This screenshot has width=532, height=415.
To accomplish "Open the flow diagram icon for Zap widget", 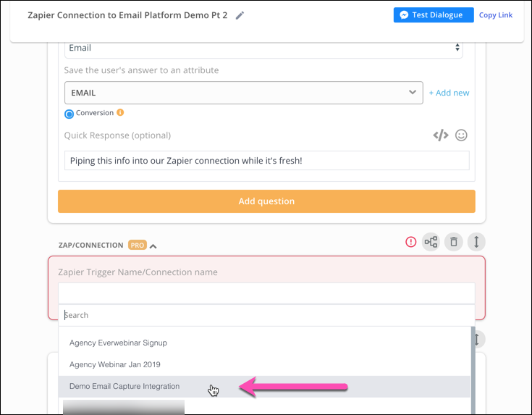I will pyautogui.click(x=431, y=242).
